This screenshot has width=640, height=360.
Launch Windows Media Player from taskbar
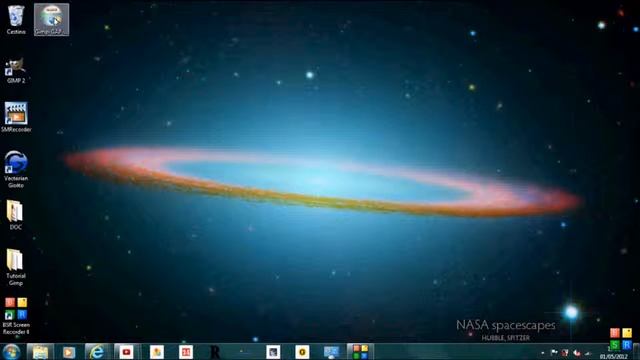click(69, 352)
